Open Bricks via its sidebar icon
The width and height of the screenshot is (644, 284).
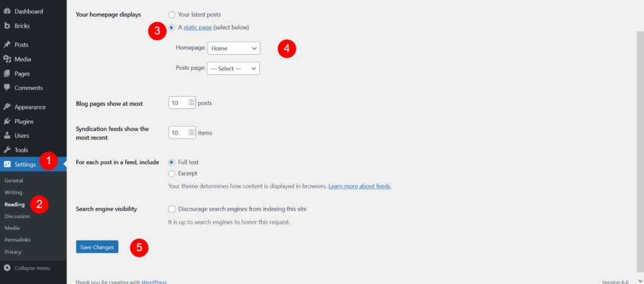[7, 26]
